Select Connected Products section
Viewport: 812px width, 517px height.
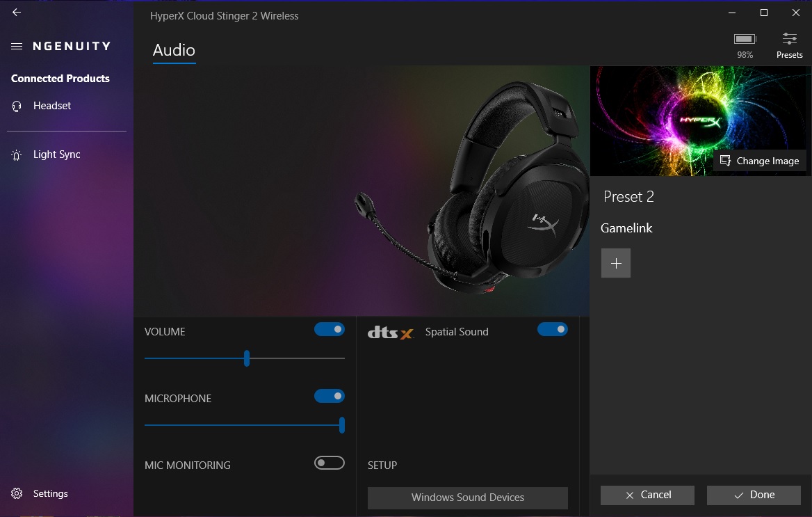click(60, 78)
